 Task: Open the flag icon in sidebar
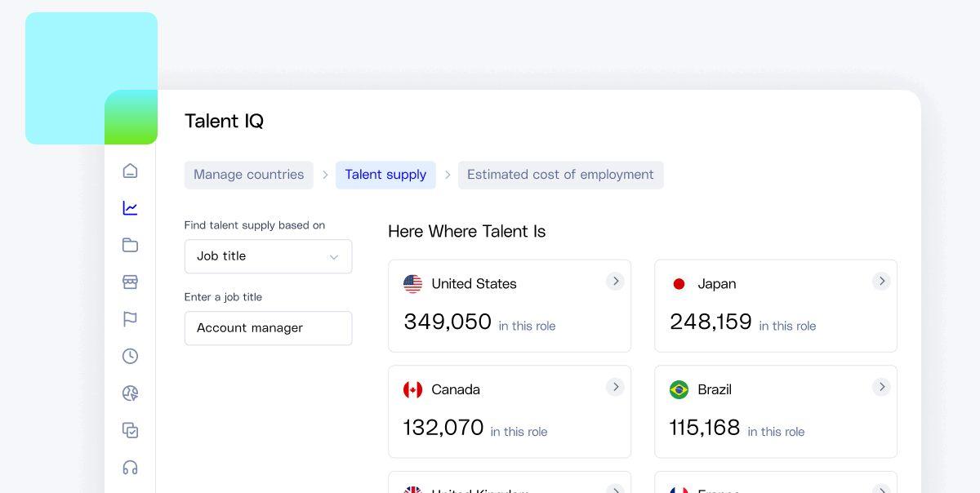click(130, 319)
